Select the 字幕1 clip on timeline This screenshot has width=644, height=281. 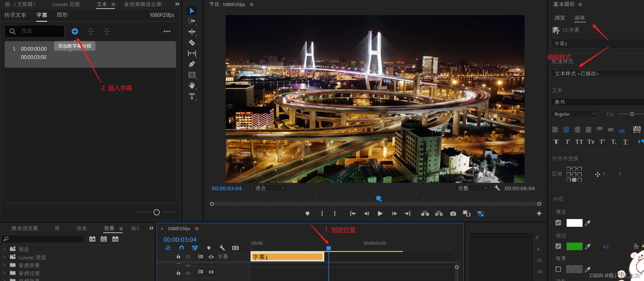[x=287, y=257]
